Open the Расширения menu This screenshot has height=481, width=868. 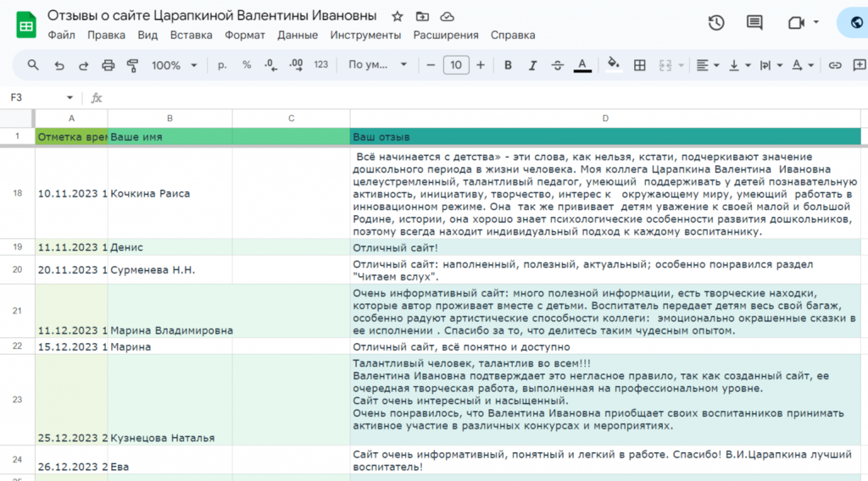[x=446, y=35]
